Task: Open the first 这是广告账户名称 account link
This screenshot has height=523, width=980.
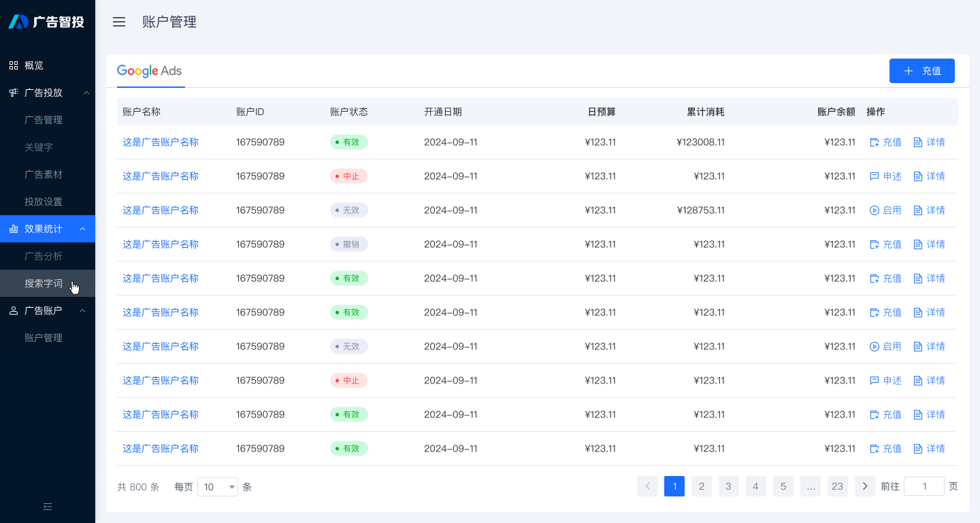Action: click(x=161, y=142)
